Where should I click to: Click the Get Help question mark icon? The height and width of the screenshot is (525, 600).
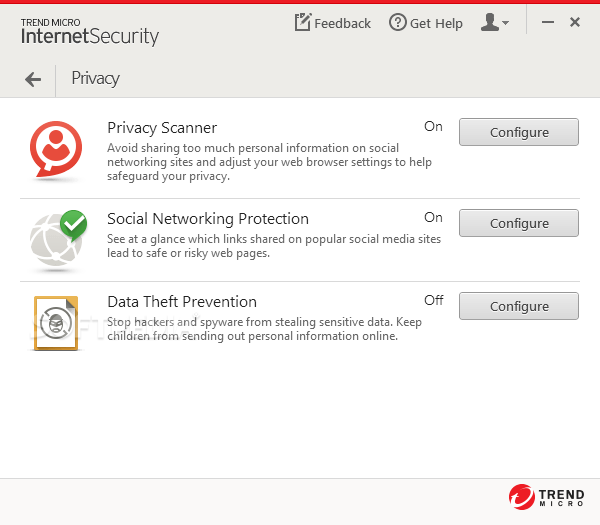(398, 22)
